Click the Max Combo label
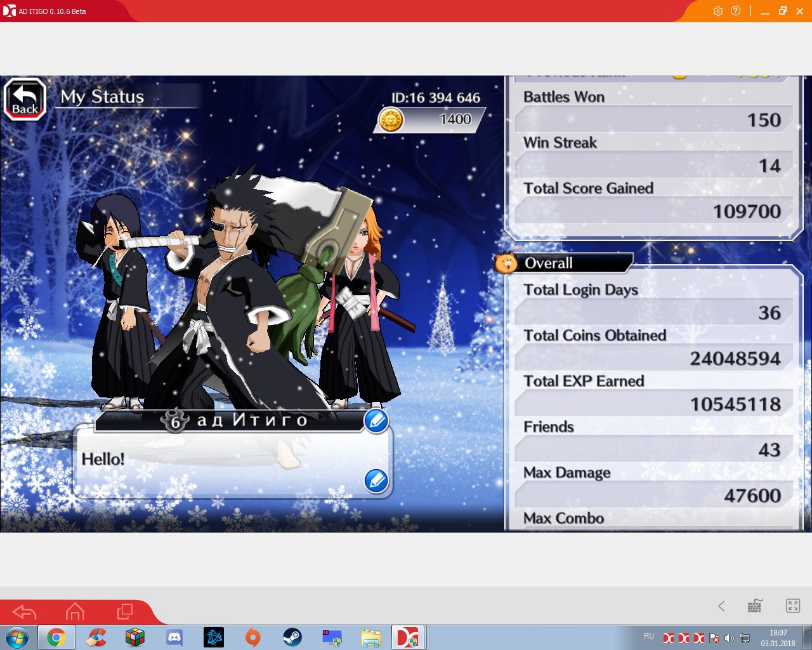 click(563, 519)
